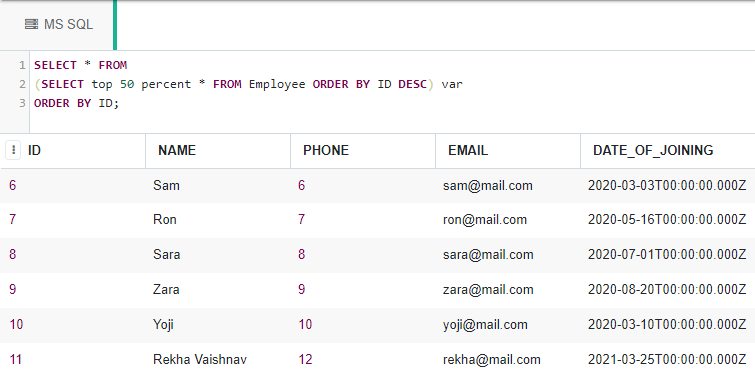Select the ron@mail.com email cell

click(x=508, y=220)
